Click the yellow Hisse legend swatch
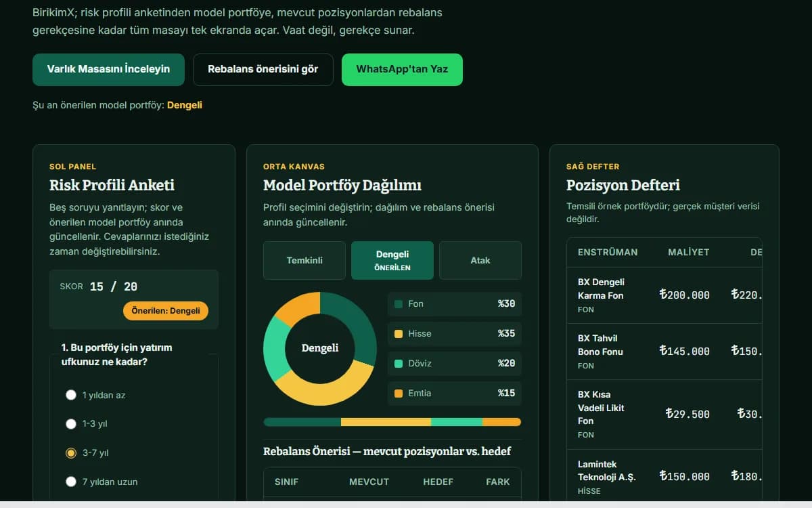 pos(399,334)
